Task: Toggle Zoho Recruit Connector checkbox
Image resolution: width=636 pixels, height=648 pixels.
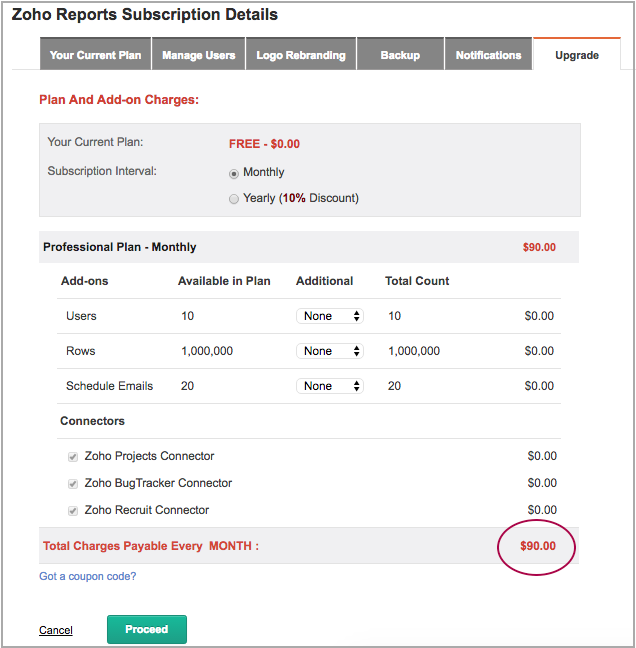Action: (x=72, y=511)
